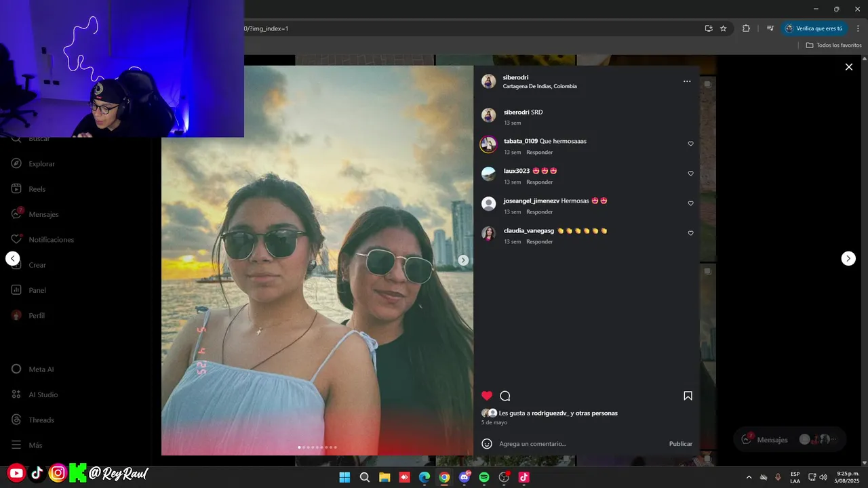
Task: Click 'Verifica que eres tú' profile chip
Action: tap(814, 28)
